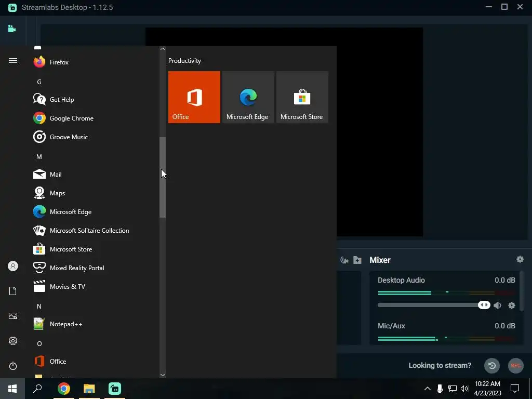Open the clock and date
532x399 pixels.
tap(487, 389)
